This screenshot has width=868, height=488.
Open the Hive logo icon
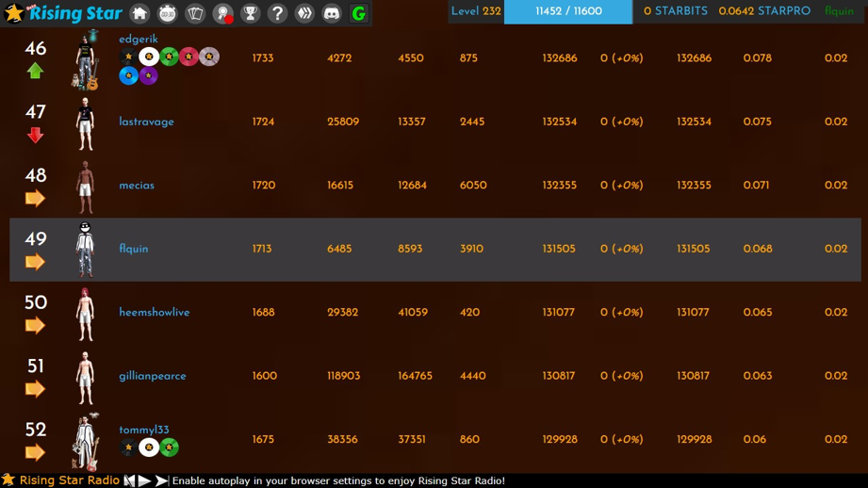point(304,13)
